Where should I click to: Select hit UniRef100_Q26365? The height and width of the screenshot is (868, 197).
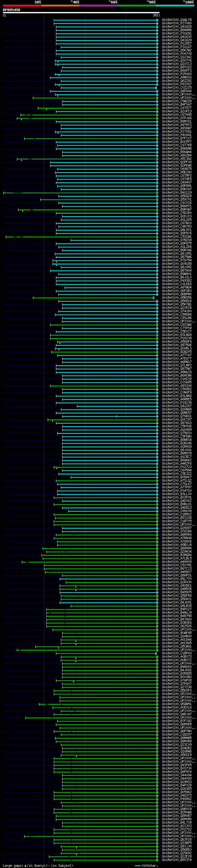[x=176, y=789]
